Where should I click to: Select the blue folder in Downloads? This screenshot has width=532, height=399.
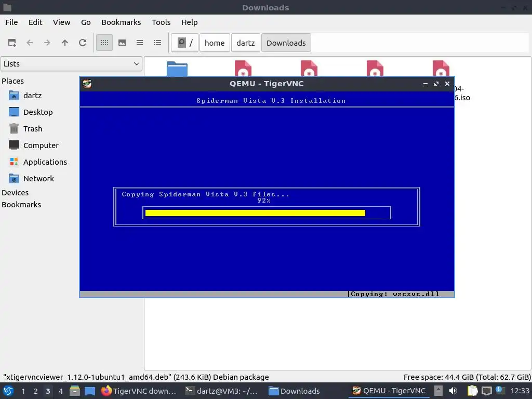coord(177,69)
